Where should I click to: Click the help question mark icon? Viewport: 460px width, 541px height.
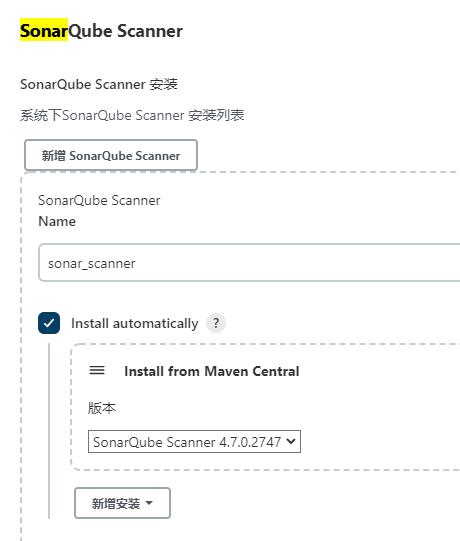pos(216,323)
